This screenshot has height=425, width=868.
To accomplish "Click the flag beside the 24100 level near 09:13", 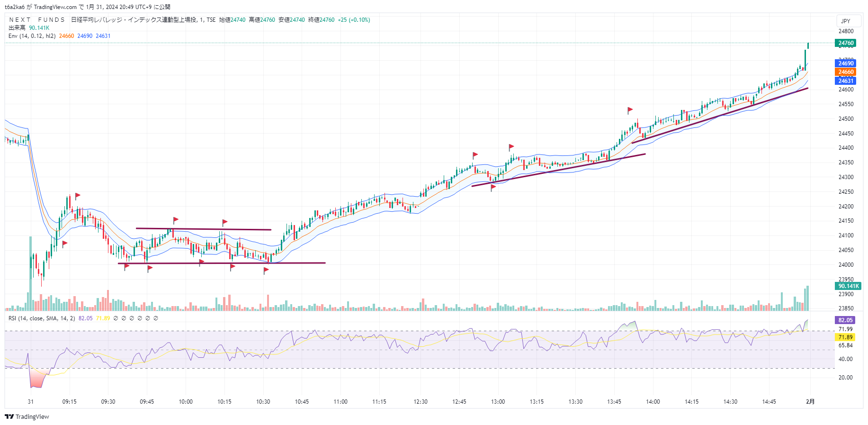I will tap(65, 244).
